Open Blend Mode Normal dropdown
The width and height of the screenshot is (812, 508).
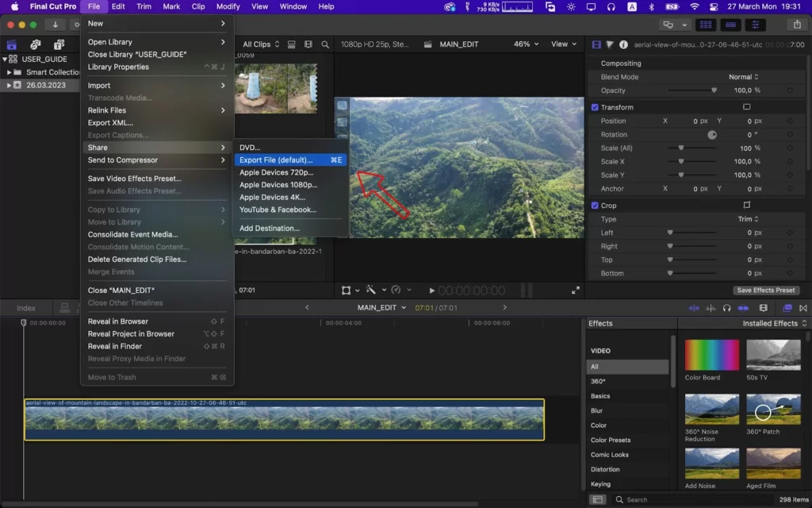[744, 77]
